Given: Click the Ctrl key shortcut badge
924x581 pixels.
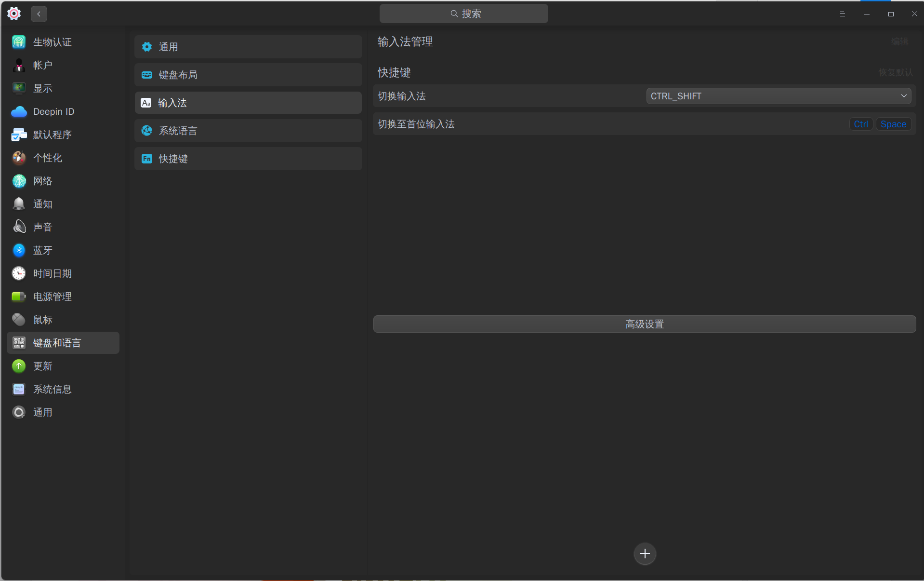Looking at the screenshot, I should [861, 124].
